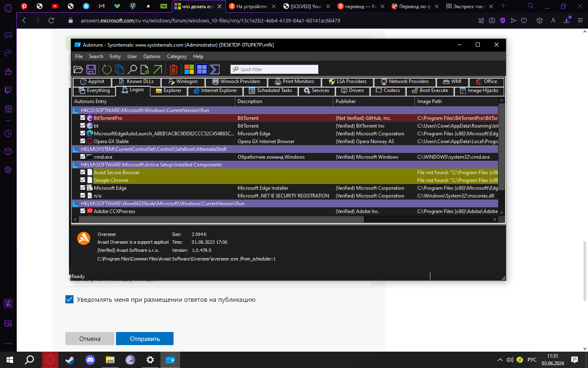Image resolution: width=588 pixels, height=368 pixels.
Task: Uncheck the Opera GX Stable checkbox
Action: point(83,141)
